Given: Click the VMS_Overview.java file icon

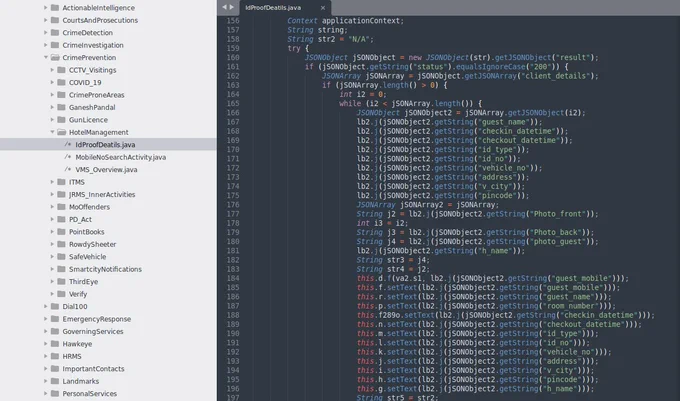Looking at the screenshot, I should click(x=68, y=170).
